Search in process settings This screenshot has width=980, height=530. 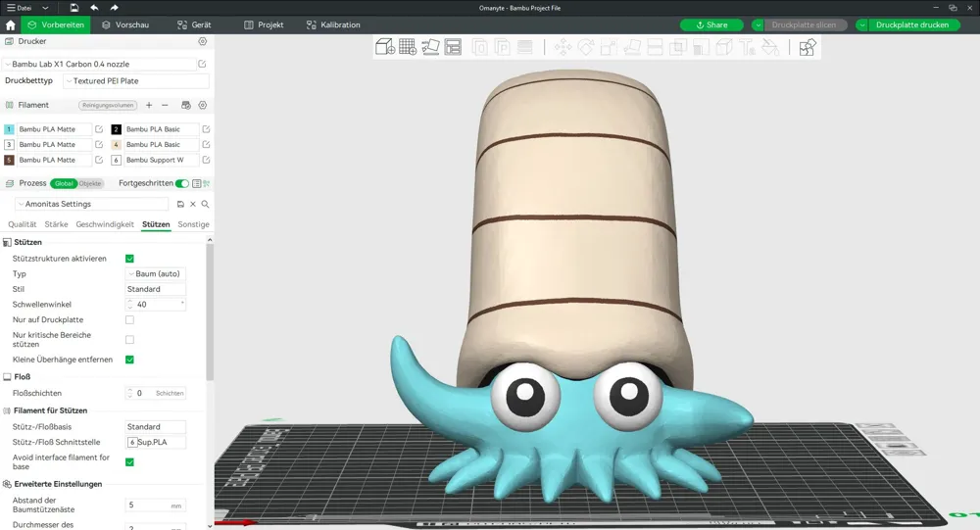[205, 204]
